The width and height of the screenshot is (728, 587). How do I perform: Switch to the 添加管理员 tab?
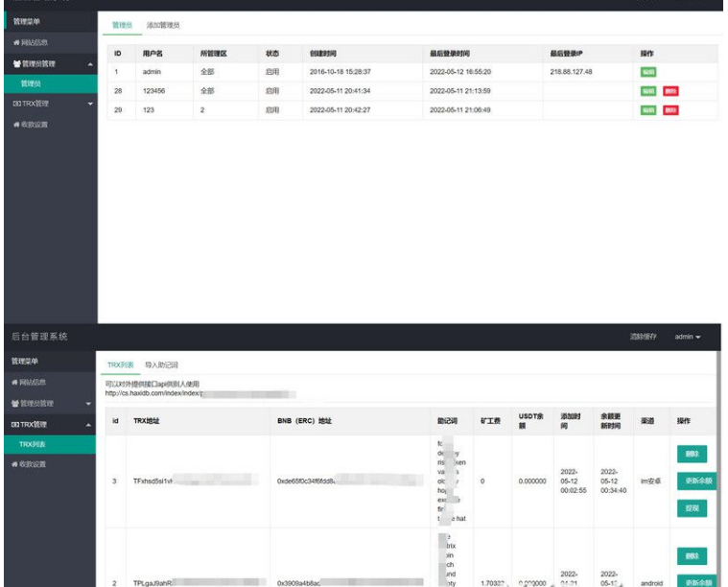pyautogui.click(x=163, y=25)
